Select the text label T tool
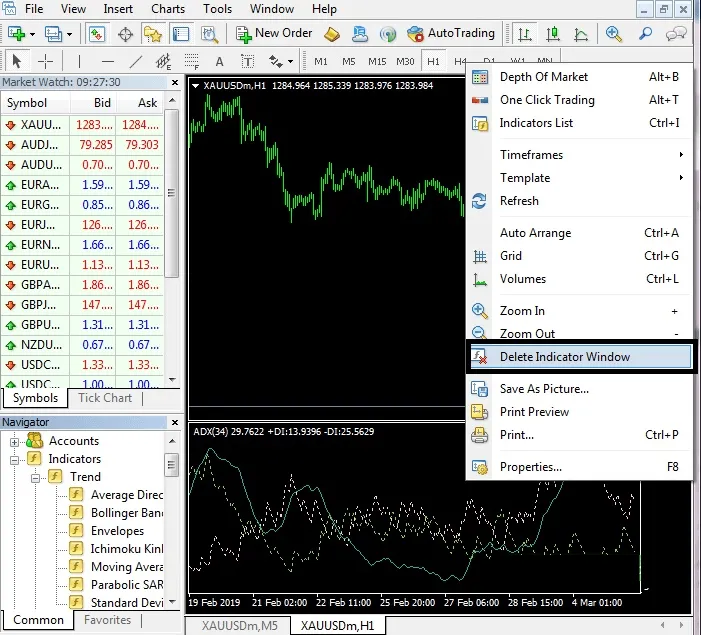The width and height of the screenshot is (701, 635). pyautogui.click(x=247, y=61)
